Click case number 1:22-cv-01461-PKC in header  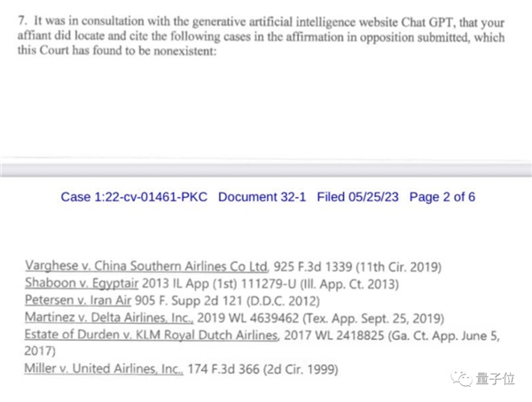tap(133, 196)
